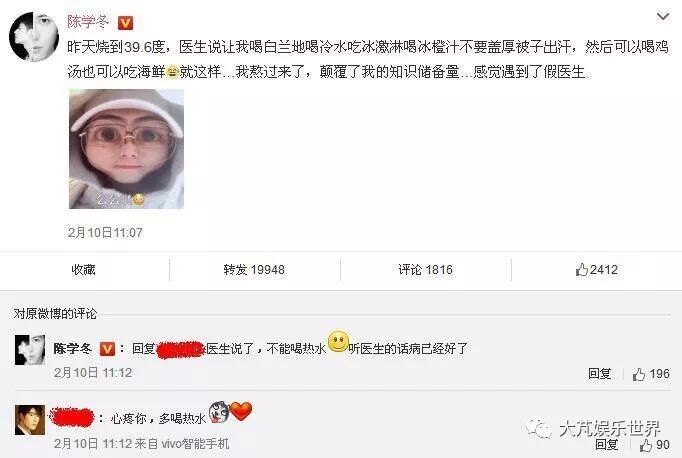
Task: Click the verified badge in first comment
Action: [107, 349]
